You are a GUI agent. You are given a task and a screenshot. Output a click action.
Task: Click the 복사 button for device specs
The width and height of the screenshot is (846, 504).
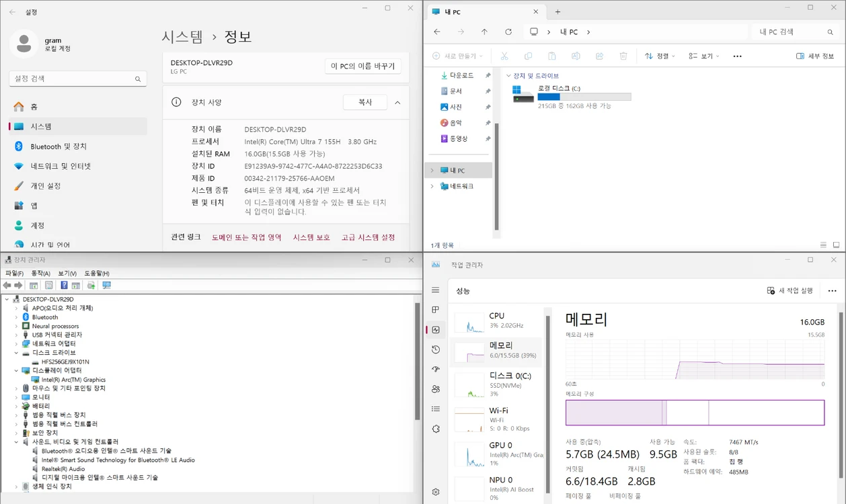364,102
